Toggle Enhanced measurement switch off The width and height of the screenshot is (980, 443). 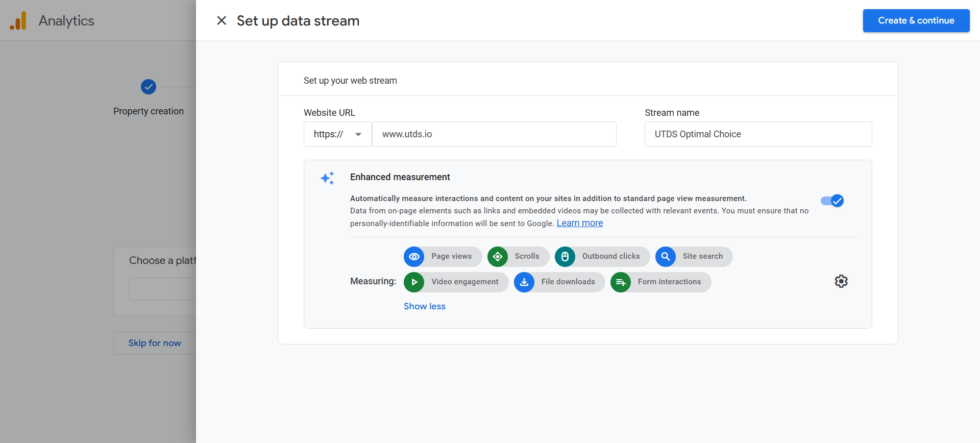832,201
